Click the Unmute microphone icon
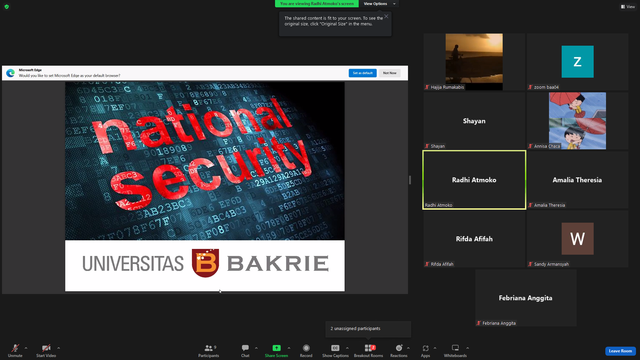 pyautogui.click(x=15, y=348)
